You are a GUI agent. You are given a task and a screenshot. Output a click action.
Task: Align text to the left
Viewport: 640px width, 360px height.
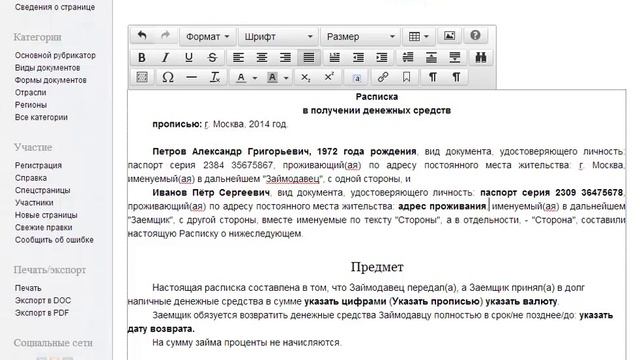coord(238,58)
